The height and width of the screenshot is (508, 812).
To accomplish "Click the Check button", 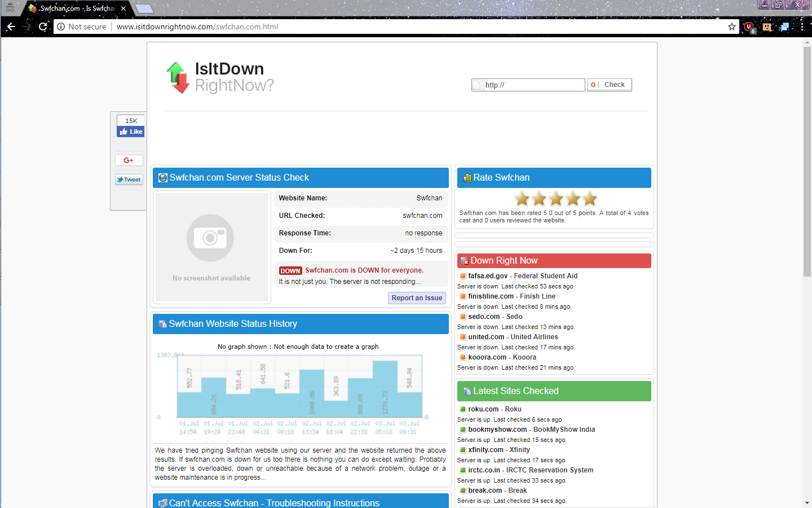I will 610,85.
